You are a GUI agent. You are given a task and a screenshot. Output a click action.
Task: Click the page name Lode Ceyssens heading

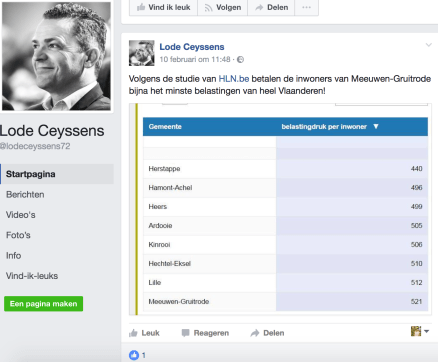pos(52,131)
